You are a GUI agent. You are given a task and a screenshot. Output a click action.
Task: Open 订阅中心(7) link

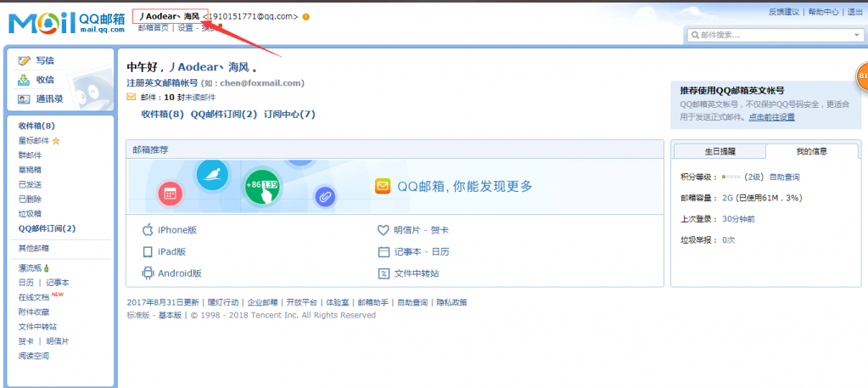(288, 114)
